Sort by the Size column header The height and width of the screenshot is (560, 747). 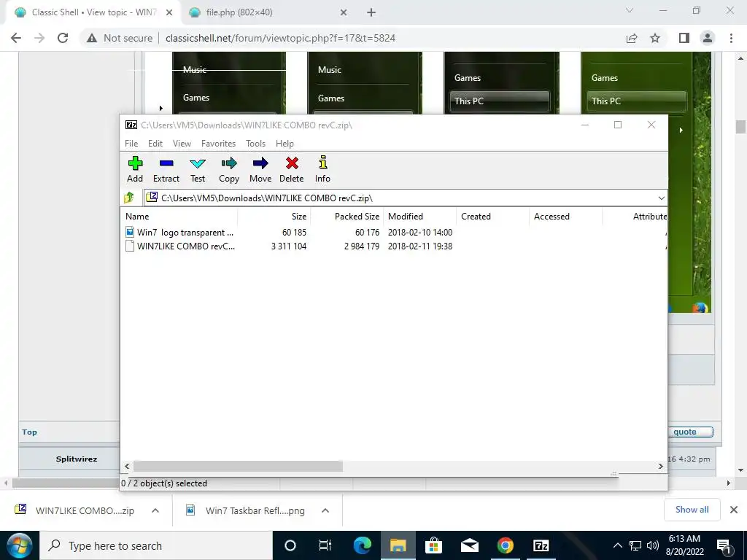[x=274, y=216]
